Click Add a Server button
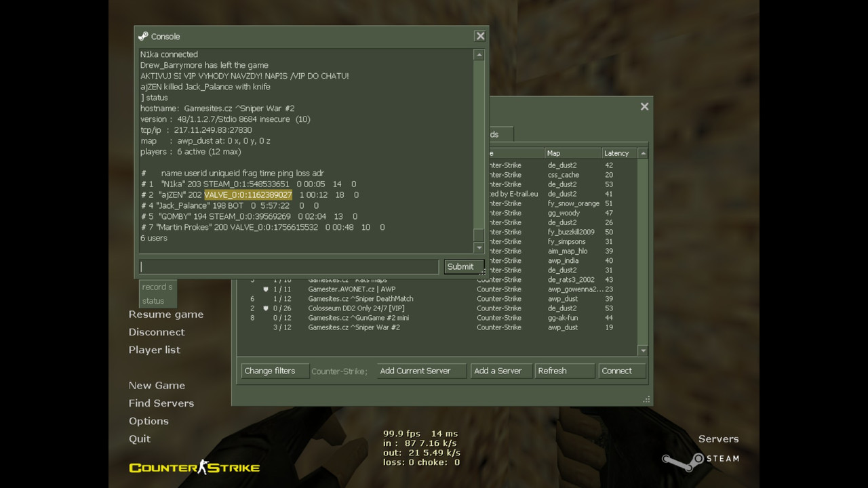 tap(501, 371)
